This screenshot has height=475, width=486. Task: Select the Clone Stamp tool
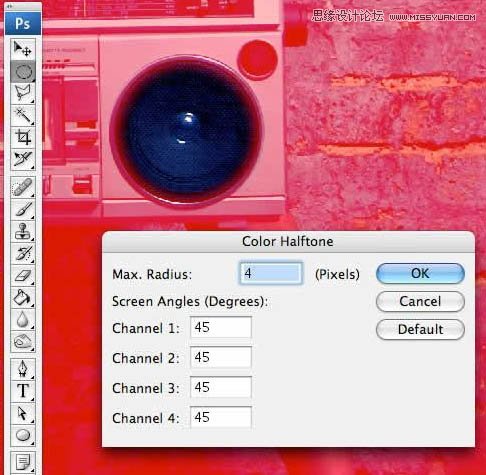23,231
